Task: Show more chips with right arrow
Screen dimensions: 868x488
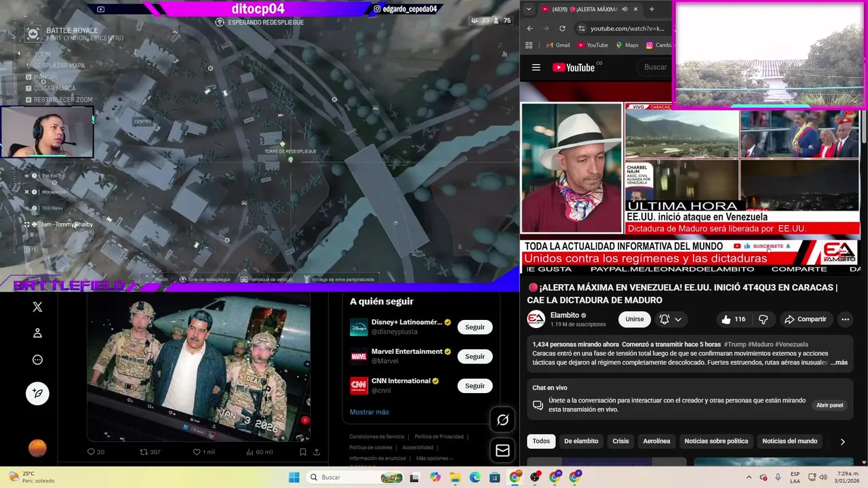Action: coord(843,442)
